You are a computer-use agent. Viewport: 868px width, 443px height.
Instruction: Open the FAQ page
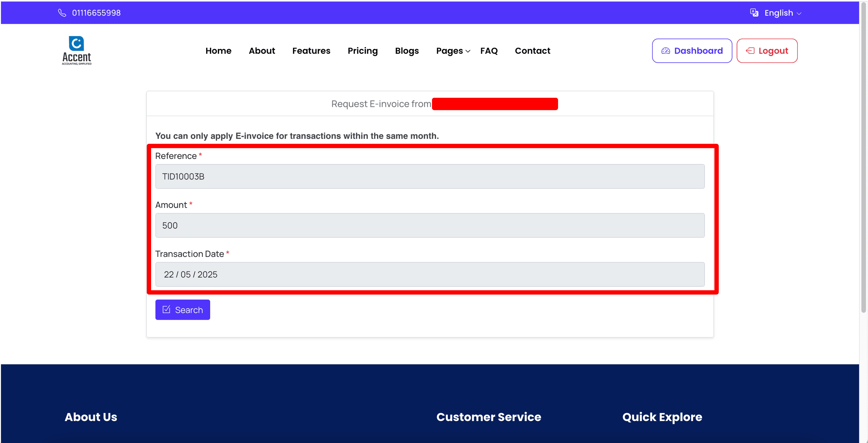(x=489, y=51)
